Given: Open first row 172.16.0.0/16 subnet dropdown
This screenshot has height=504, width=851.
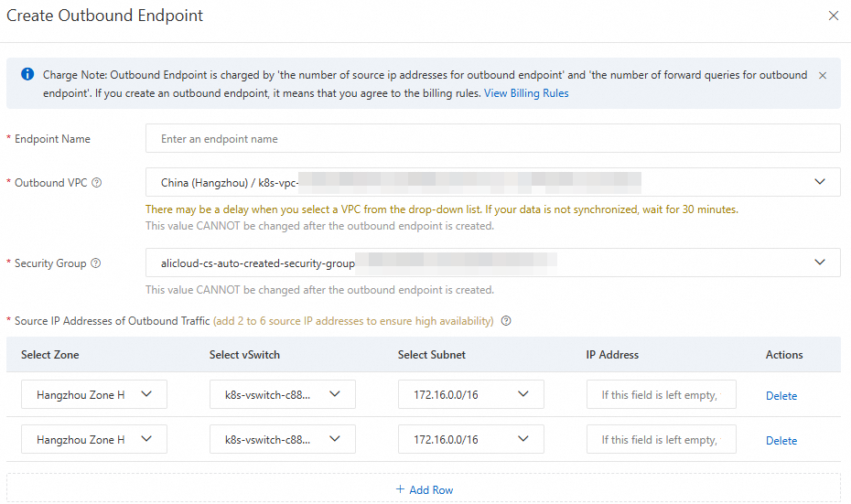Looking at the screenshot, I should click(x=471, y=395).
